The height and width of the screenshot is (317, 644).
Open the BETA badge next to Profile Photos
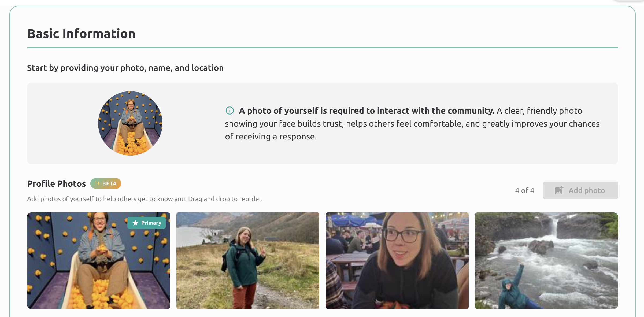(106, 183)
